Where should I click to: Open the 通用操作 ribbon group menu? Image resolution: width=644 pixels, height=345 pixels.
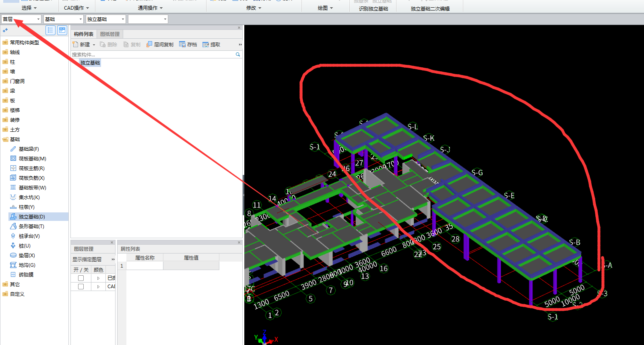point(150,8)
